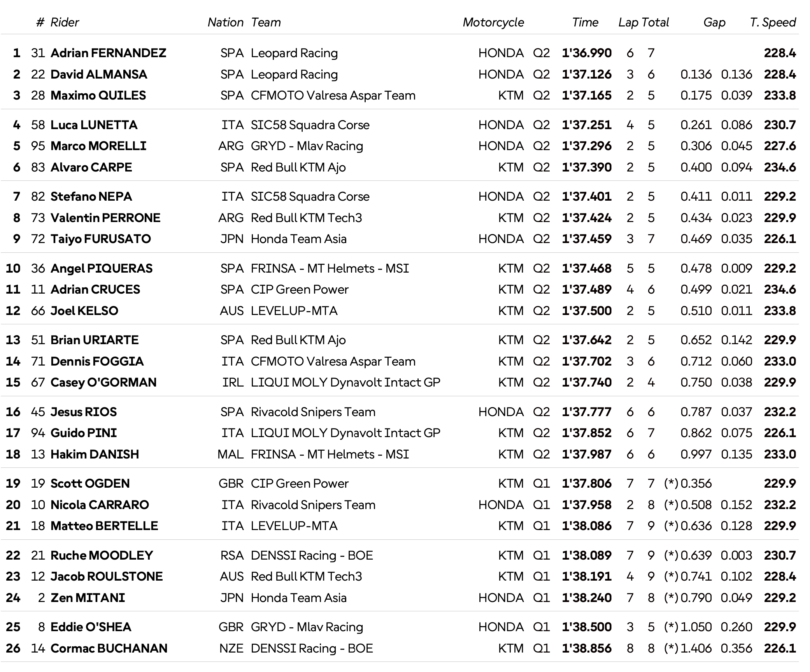Select Zen MITANI's rider name

click(x=88, y=598)
